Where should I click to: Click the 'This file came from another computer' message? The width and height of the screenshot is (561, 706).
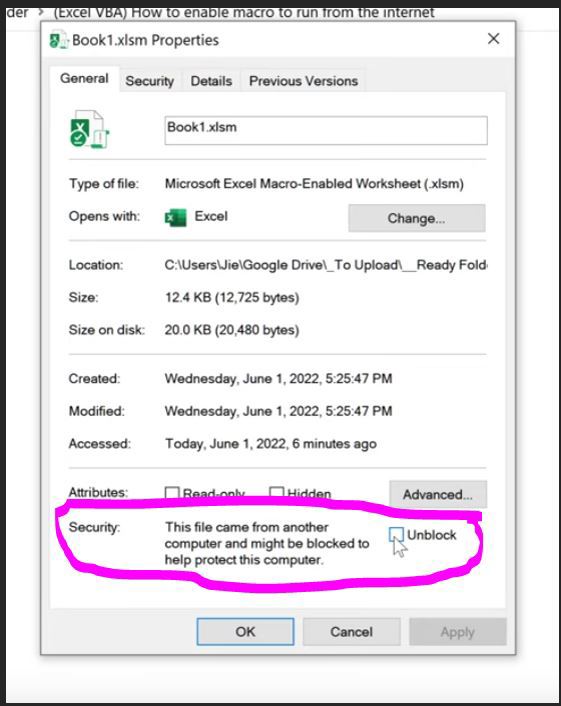point(267,543)
